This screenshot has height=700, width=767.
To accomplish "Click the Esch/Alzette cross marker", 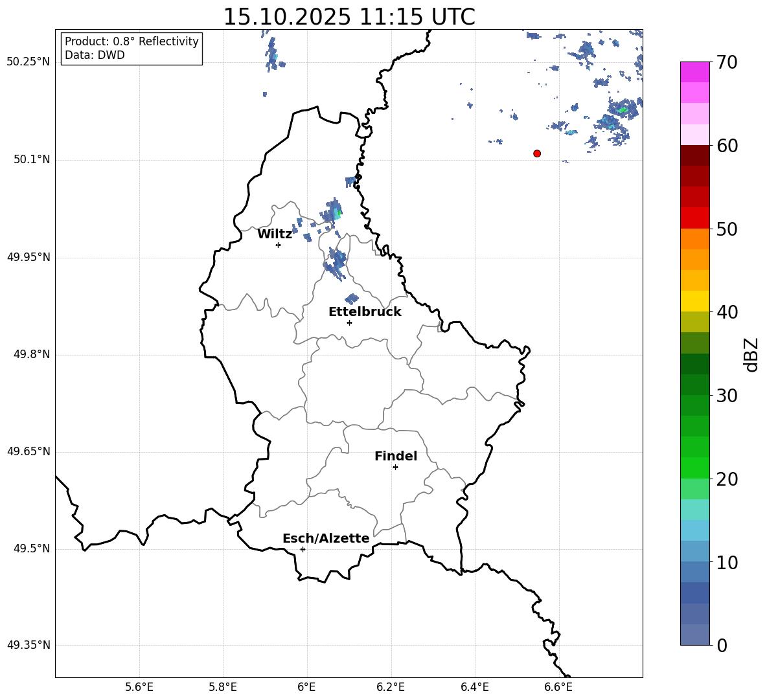I will 303,549.
